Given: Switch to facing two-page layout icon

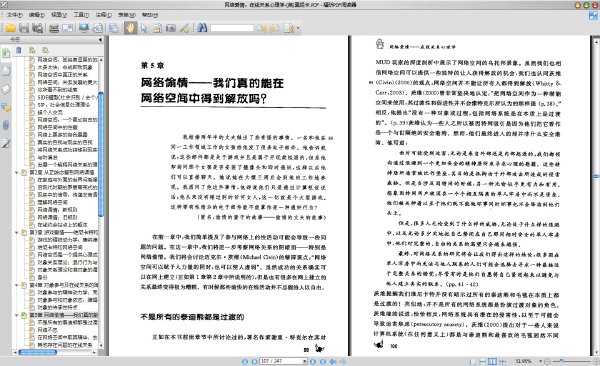Looking at the screenshot, I should tap(492, 361).
